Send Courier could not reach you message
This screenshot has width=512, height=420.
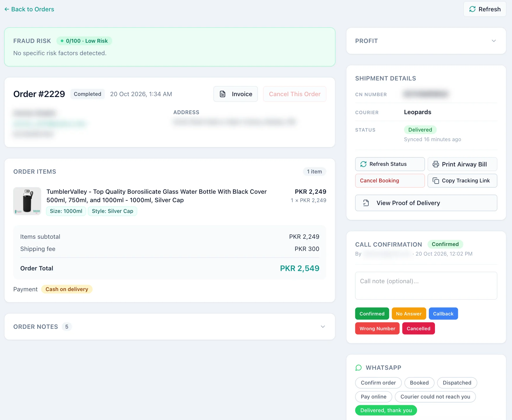pyautogui.click(x=435, y=397)
